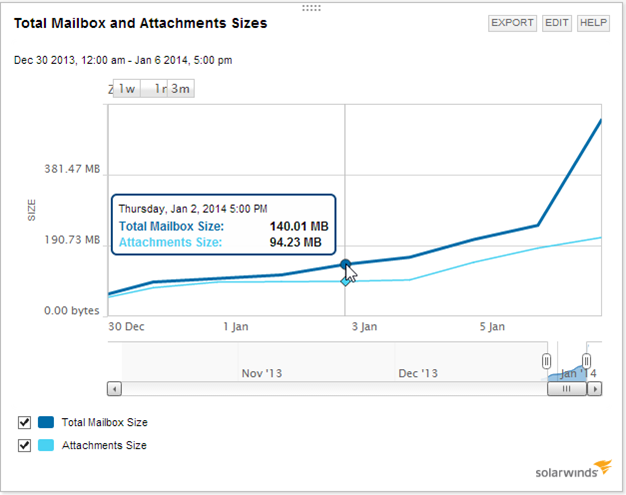
Task: Click the drag grip at panel top
Action: [x=311, y=7]
